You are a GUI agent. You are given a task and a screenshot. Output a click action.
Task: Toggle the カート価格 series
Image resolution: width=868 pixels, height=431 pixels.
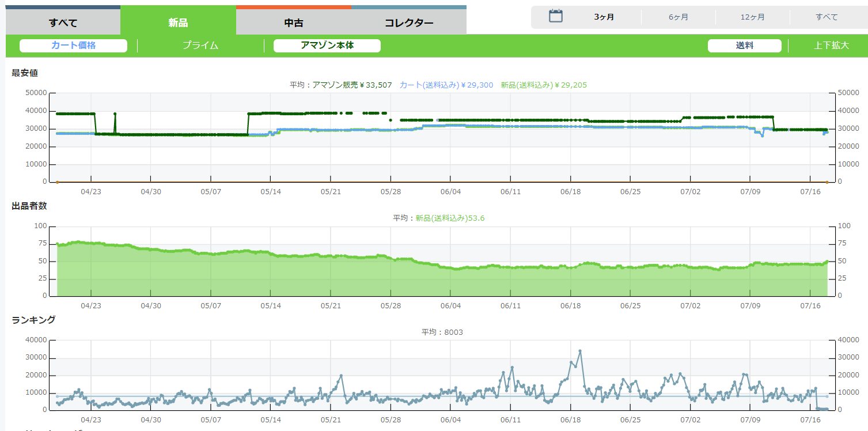[73, 46]
